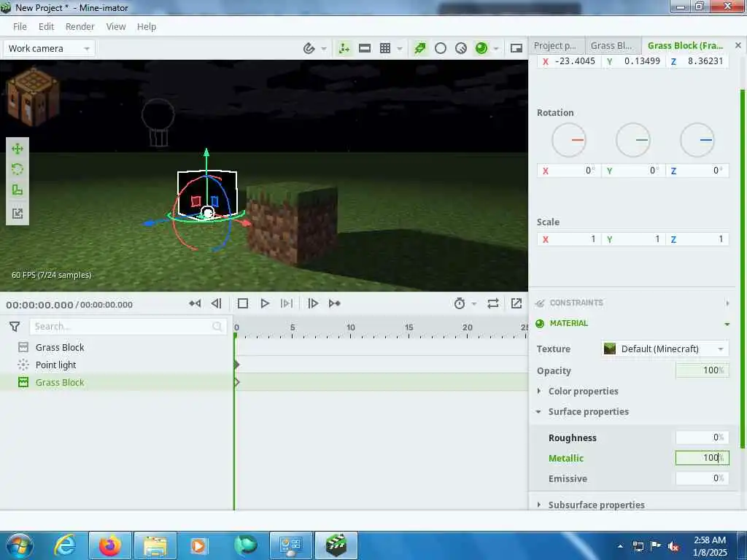Viewport: 747px width, 560px height.
Task: Select lit shading view mode
Action: [461, 48]
